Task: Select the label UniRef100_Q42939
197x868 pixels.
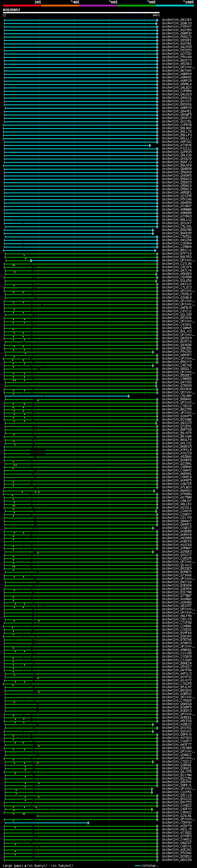Action: (x=177, y=47)
